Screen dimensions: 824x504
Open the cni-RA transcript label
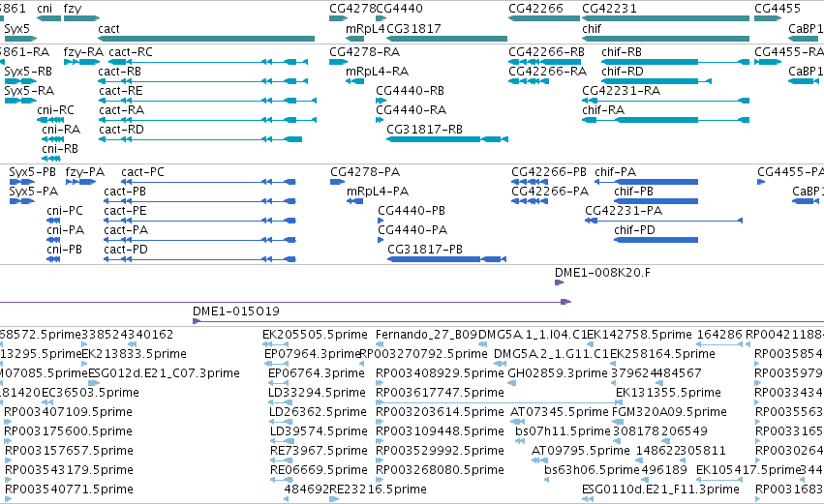click(x=61, y=130)
